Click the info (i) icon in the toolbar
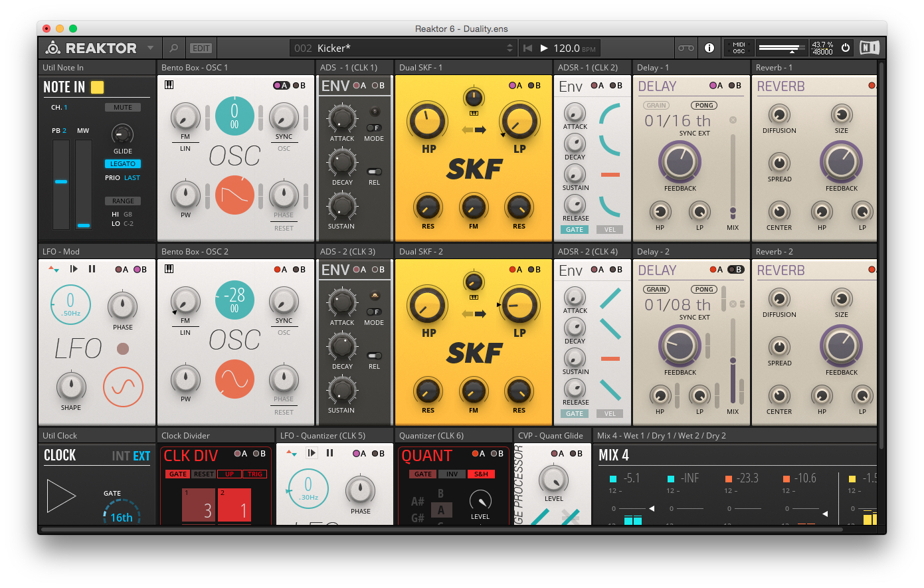The width and height of the screenshot is (924, 588). click(711, 48)
